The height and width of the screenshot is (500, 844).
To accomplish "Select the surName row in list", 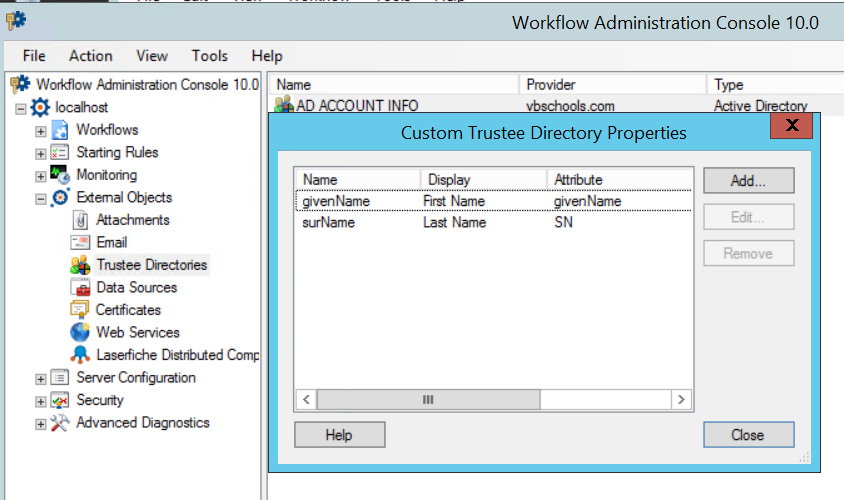I will [328, 223].
